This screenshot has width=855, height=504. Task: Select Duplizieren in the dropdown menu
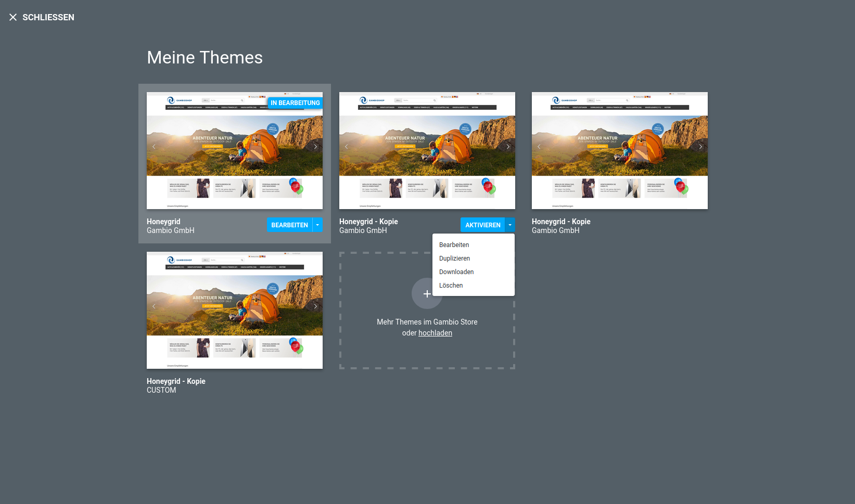(x=454, y=259)
